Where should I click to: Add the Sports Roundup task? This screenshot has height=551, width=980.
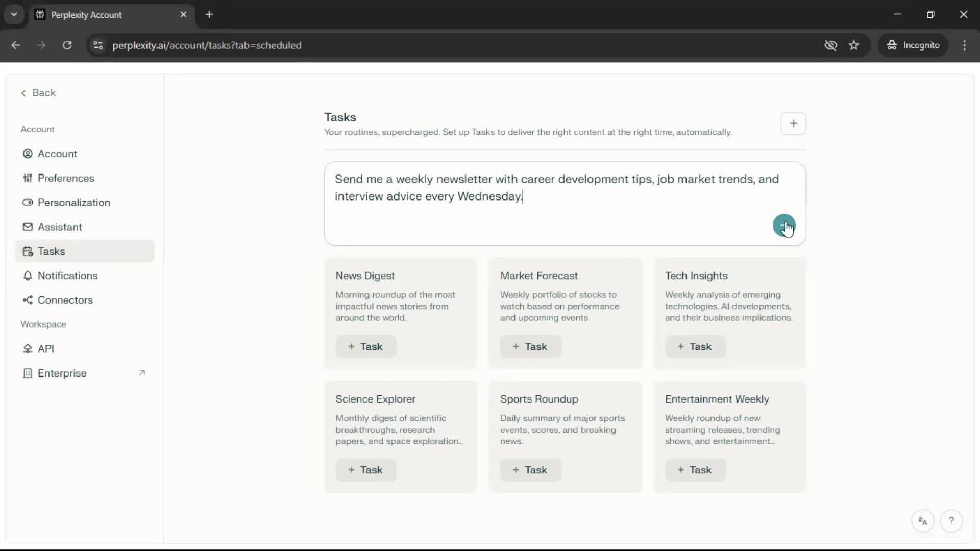point(530,470)
